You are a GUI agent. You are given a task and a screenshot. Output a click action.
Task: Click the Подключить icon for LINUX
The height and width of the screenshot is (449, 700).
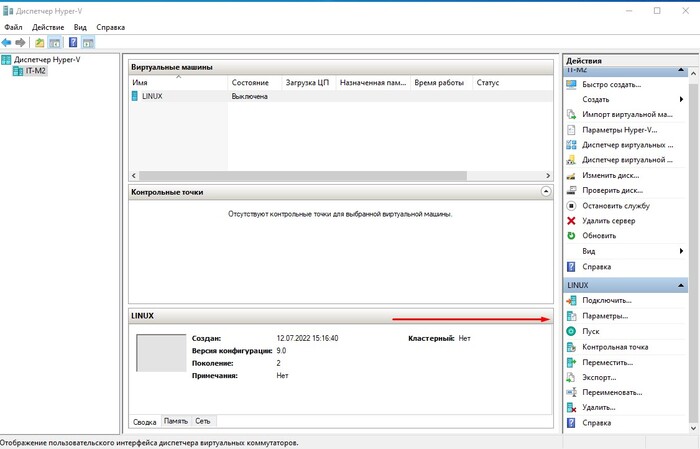pyautogui.click(x=571, y=301)
